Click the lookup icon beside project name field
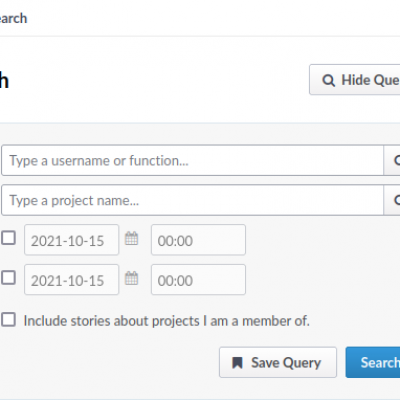This screenshot has width=400, height=400. tap(392, 200)
